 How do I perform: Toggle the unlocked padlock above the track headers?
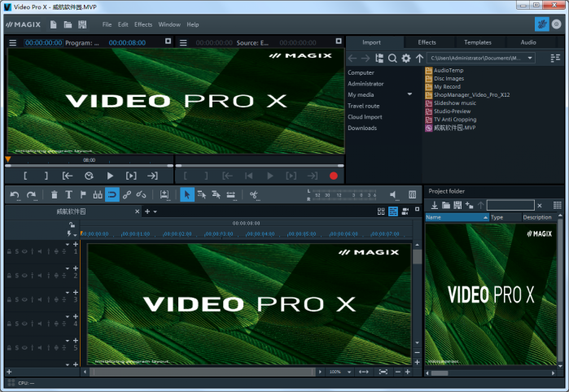tap(72, 224)
